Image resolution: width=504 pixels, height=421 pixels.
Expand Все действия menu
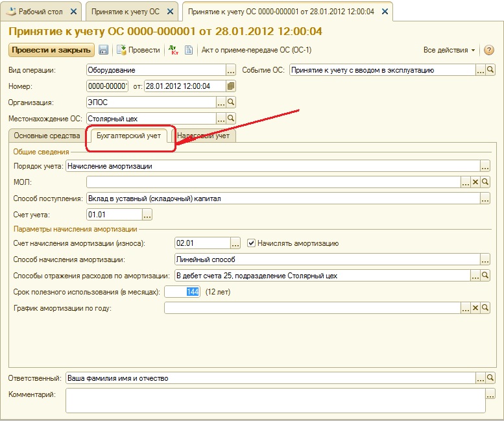pyautogui.click(x=449, y=50)
